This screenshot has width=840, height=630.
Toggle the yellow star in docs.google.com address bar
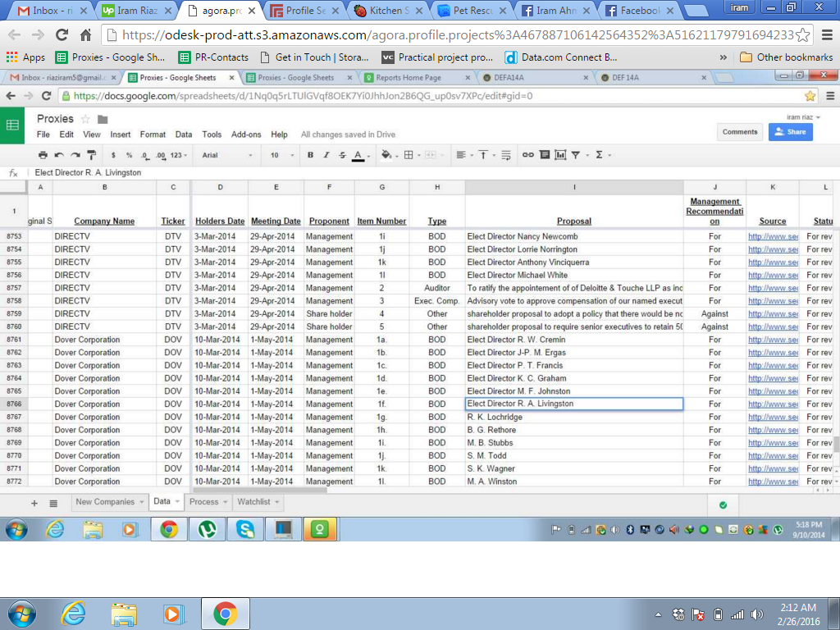(810, 96)
